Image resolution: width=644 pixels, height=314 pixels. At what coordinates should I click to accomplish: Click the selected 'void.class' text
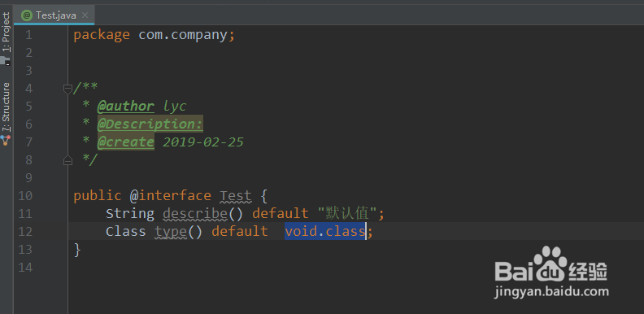click(325, 231)
